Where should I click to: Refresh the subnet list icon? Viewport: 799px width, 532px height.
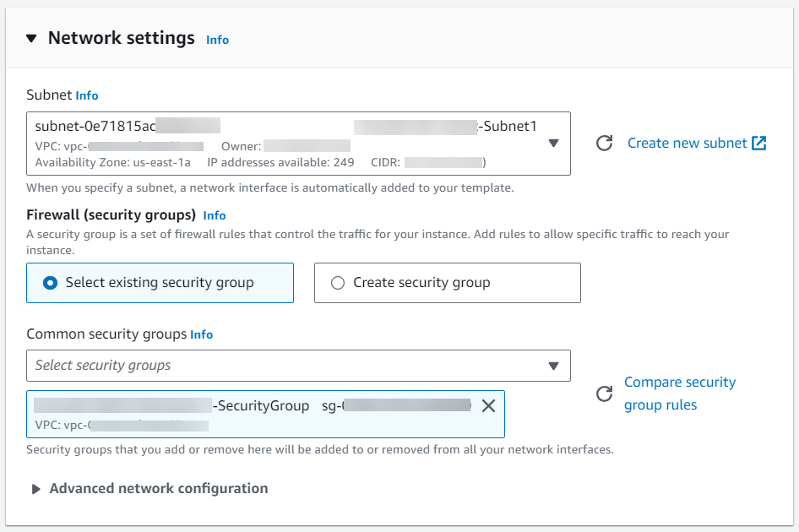point(605,144)
